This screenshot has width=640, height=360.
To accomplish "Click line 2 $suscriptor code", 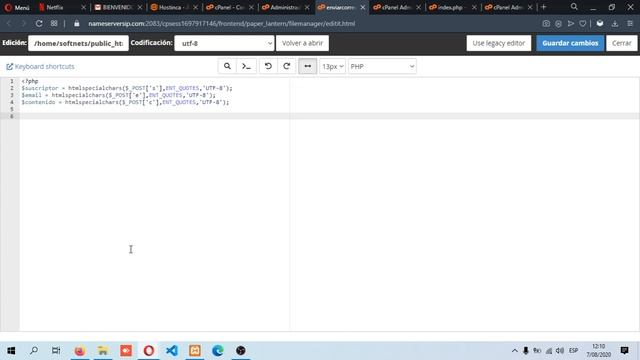I will (127, 88).
